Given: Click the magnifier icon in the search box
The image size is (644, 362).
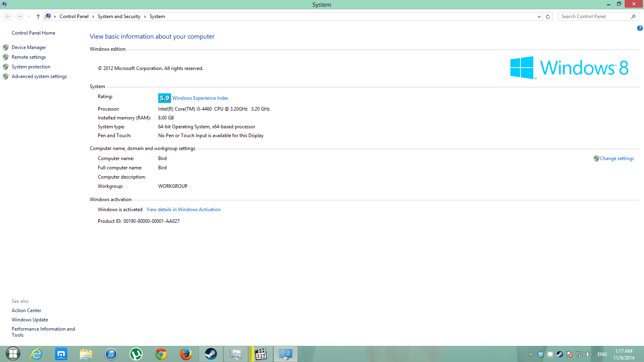Looking at the screenshot, I should [x=633, y=16].
